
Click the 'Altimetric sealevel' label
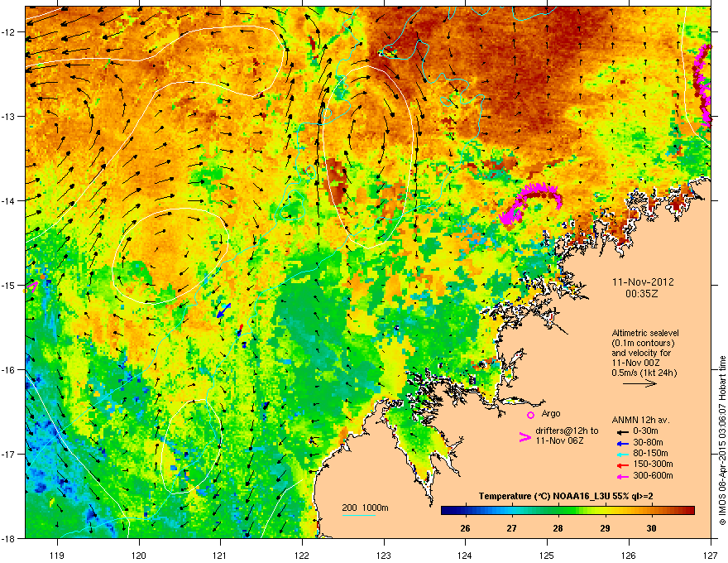645,333
